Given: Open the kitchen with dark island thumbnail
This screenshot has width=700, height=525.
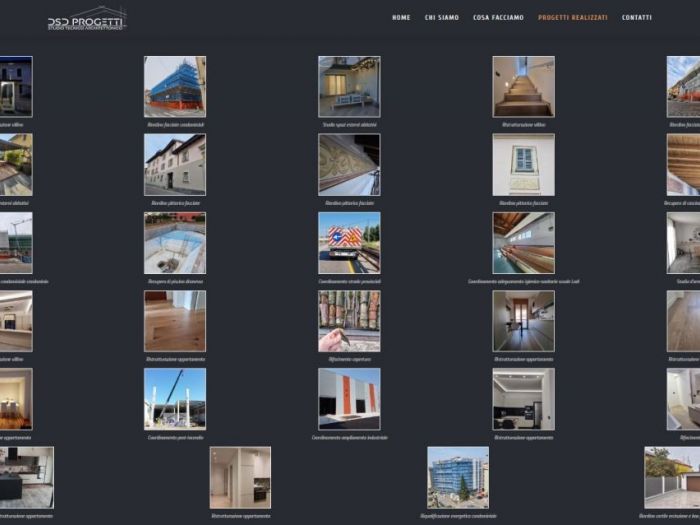Looking at the screenshot, I should click(x=27, y=477).
